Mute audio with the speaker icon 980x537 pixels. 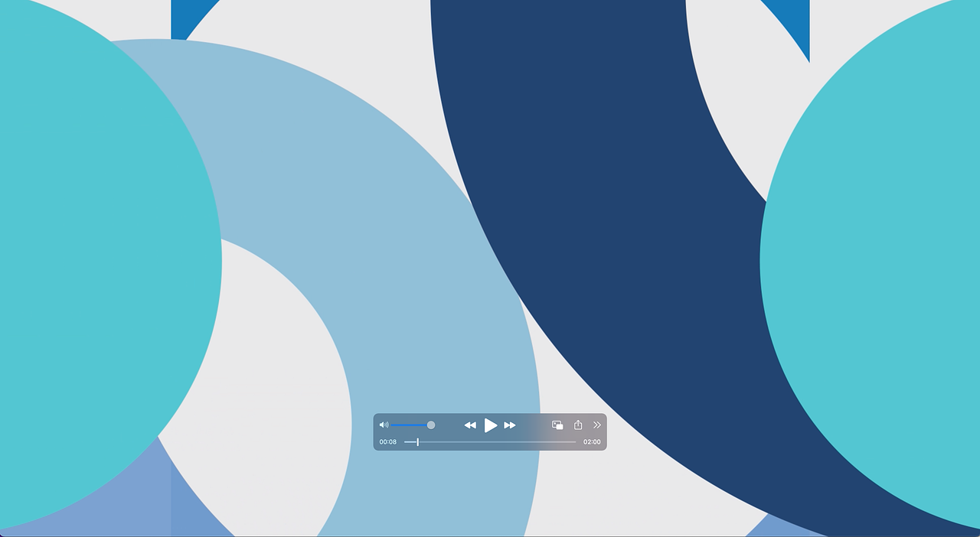click(x=384, y=425)
